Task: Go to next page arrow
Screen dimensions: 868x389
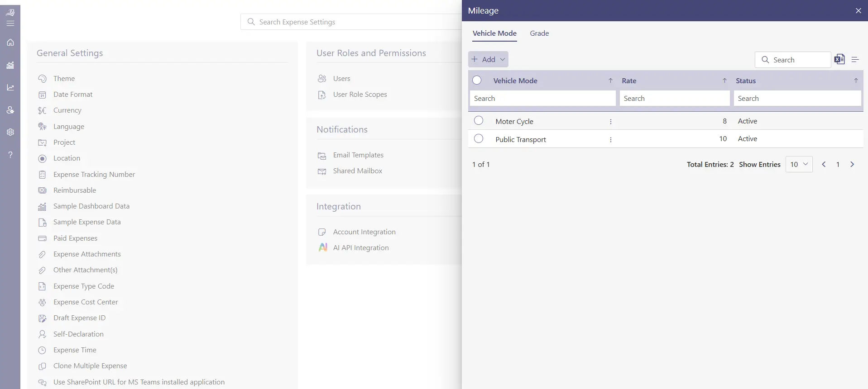Action: click(852, 164)
